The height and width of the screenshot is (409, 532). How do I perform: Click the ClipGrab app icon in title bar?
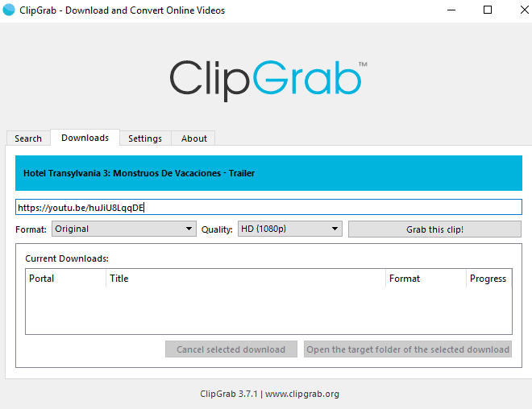pyautogui.click(x=9, y=10)
